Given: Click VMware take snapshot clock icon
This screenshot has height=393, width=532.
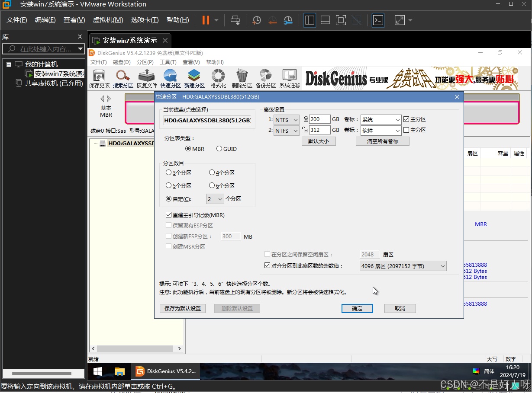Looking at the screenshot, I should coord(257,20).
